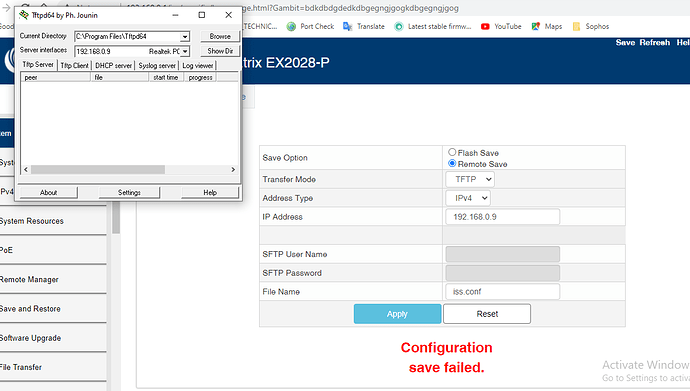Click the Tftpd64 window title icon
Image resolution: width=690 pixels, height=391 pixels.
coord(23,15)
